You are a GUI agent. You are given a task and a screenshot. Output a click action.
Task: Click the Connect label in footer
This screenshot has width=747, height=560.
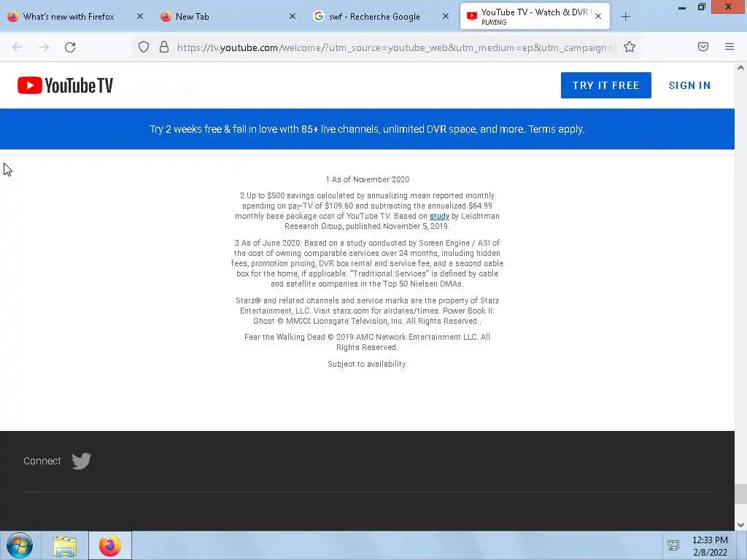(42, 461)
